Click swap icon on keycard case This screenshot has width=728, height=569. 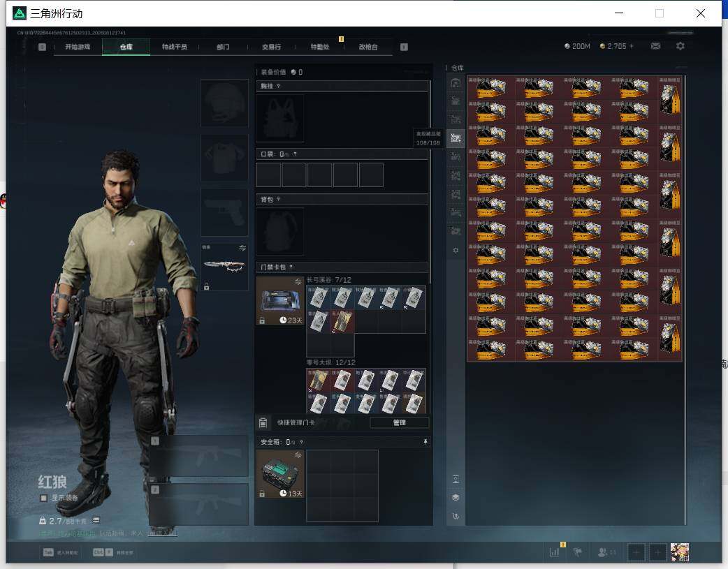click(x=298, y=282)
